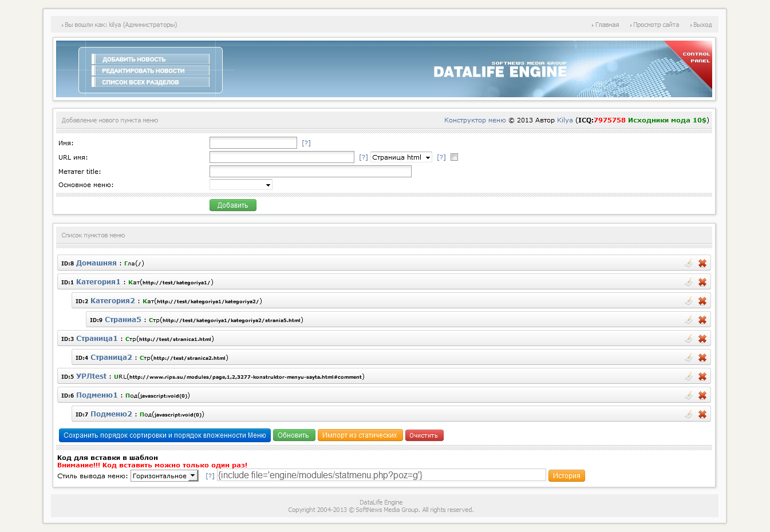Delete the Страница1 menu item
This screenshot has width=770, height=532.
702,339
